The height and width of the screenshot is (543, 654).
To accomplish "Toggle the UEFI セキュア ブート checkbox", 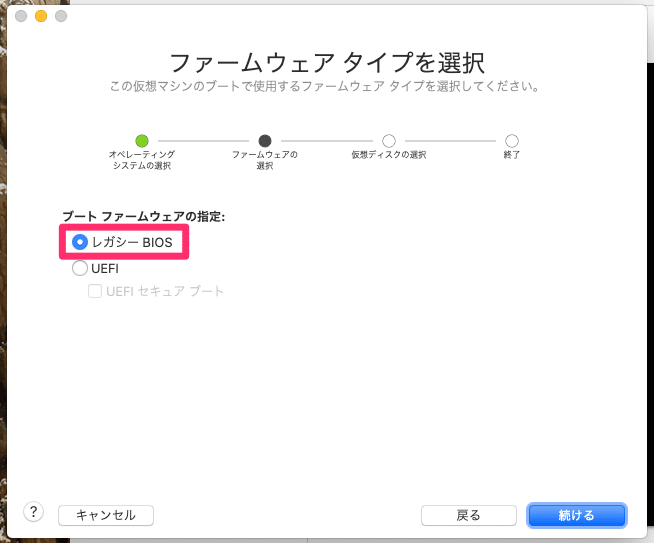I will pos(95,291).
